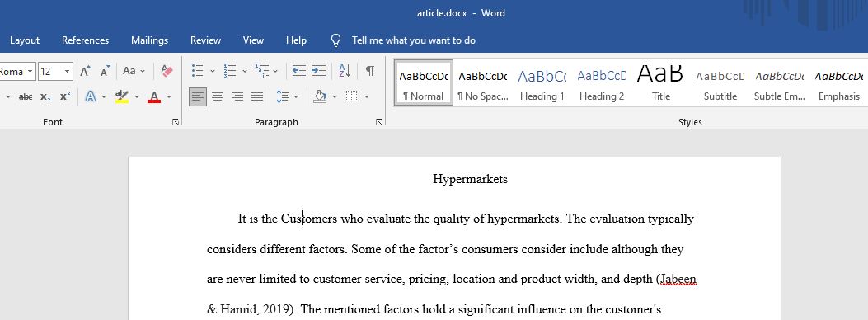Expand the Text Effects dropdown arrow
Image resolution: width=868 pixels, height=320 pixels.
pos(104,96)
